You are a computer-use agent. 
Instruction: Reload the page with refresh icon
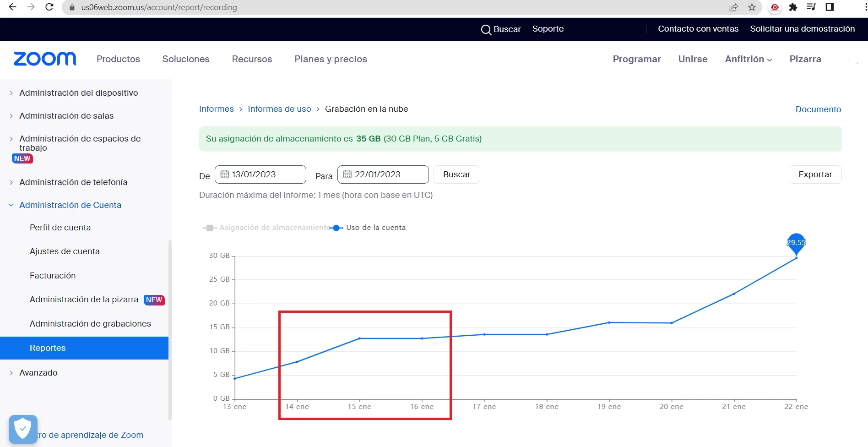[49, 7]
